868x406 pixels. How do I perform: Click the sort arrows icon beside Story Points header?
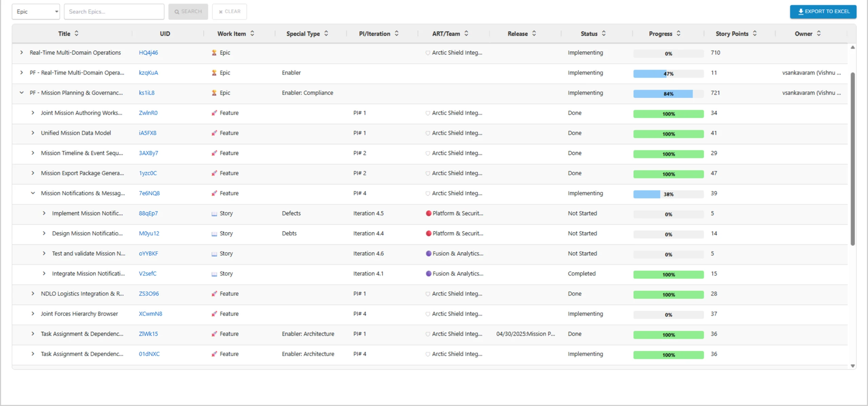pos(755,33)
